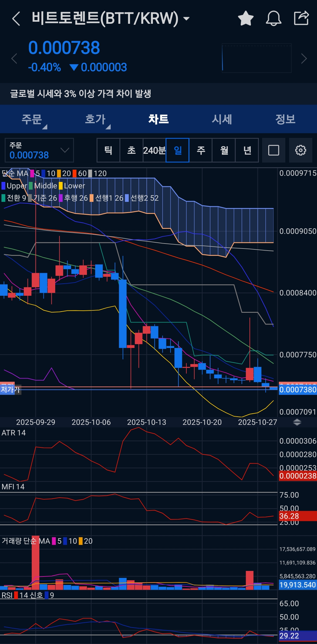
Task: Tap the volume value 19,913.540 tag
Action: coord(298,585)
